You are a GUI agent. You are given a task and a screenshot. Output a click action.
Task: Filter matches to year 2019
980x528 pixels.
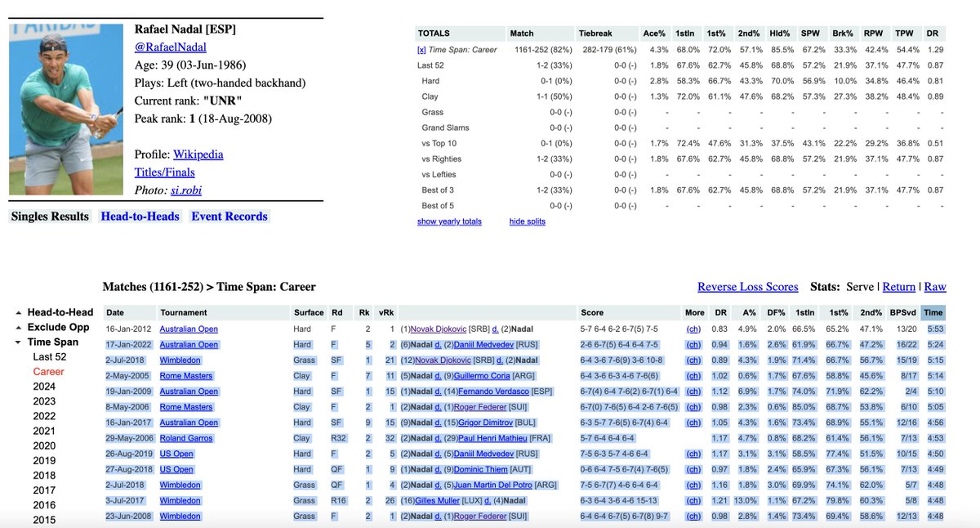(44, 460)
